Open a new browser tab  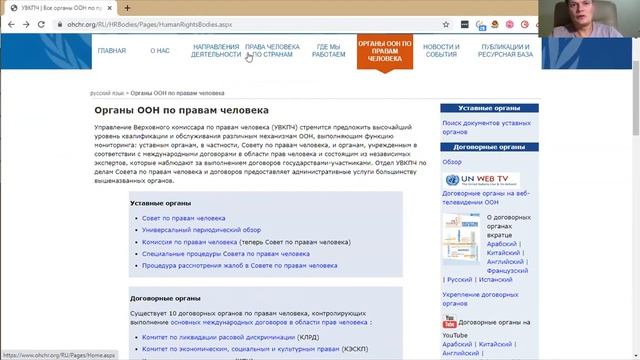click(127, 8)
